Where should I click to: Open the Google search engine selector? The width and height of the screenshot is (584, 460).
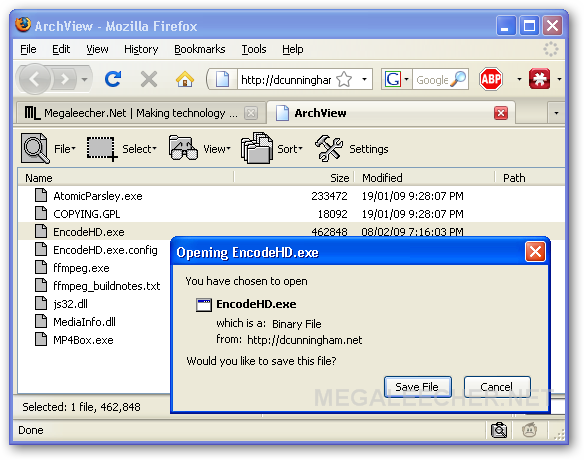click(397, 79)
